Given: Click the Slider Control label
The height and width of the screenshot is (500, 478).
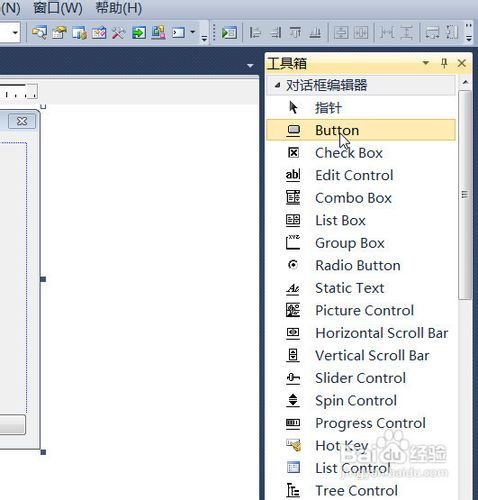Looking at the screenshot, I should tap(360, 378).
